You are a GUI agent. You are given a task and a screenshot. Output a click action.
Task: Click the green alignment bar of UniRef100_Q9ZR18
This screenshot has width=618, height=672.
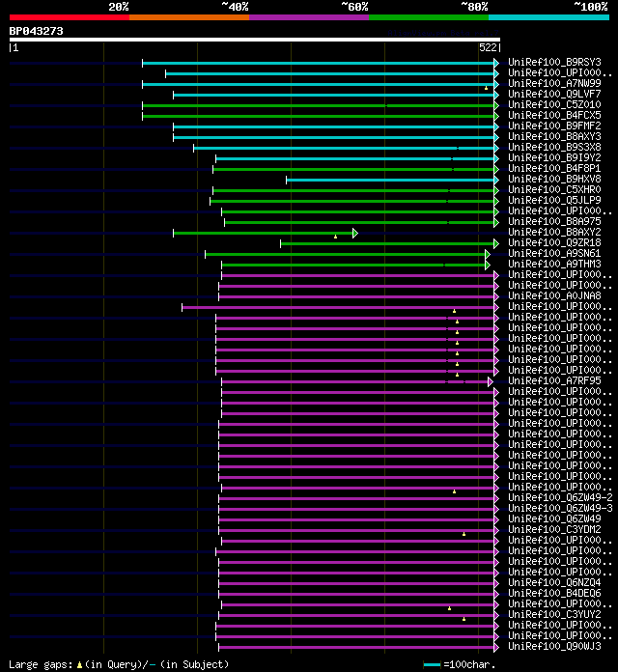(387, 244)
